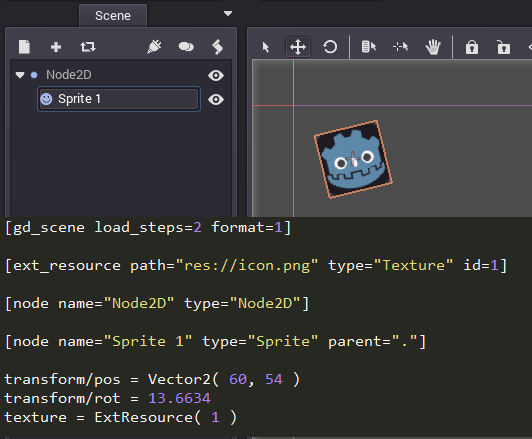Unlock the selected object with open padlock

[x=504, y=47]
